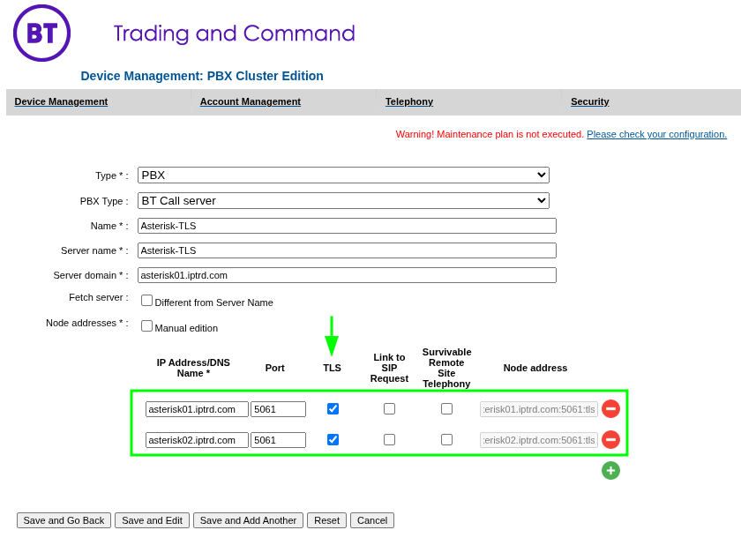Open the Telephony menu

pyautogui.click(x=409, y=101)
